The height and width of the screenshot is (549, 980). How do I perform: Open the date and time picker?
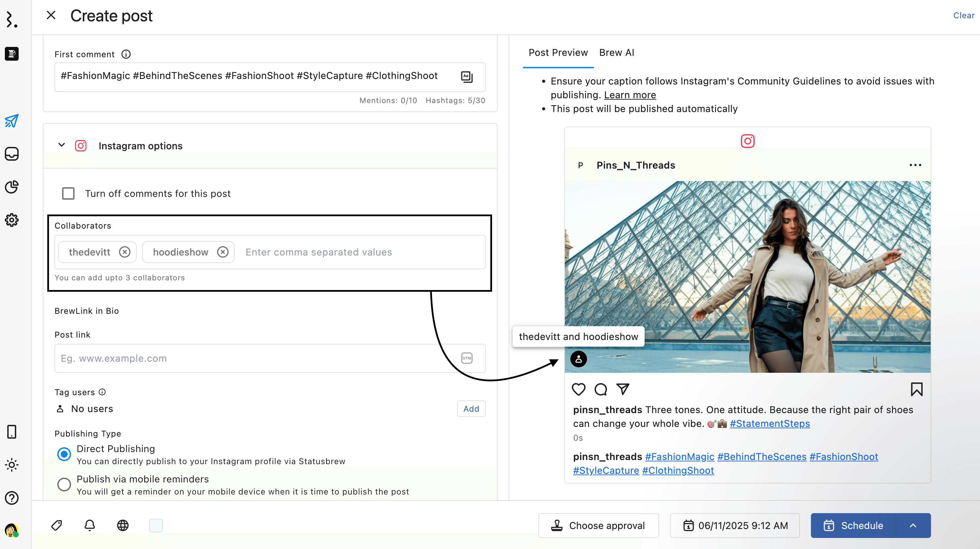point(735,526)
